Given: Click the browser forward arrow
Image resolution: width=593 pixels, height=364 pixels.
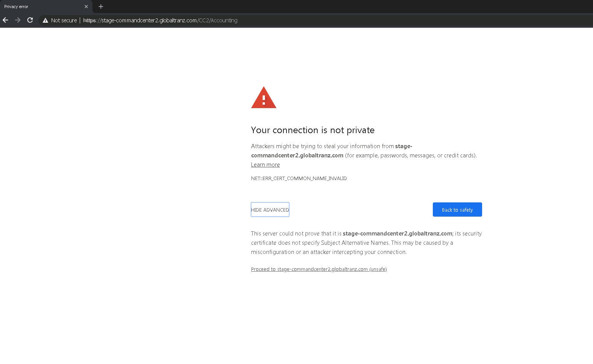Looking at the screenshot, I should [x=18, y=20].
